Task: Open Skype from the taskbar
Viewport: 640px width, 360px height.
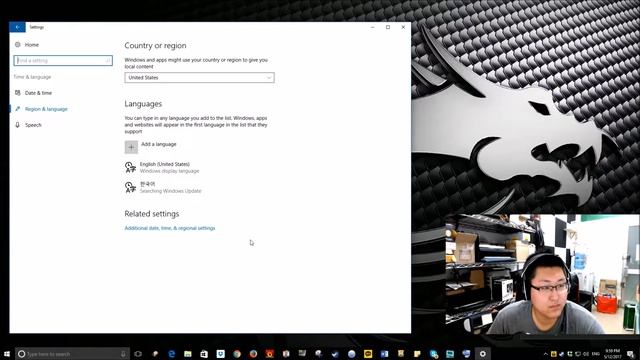Action: (433, 354)
